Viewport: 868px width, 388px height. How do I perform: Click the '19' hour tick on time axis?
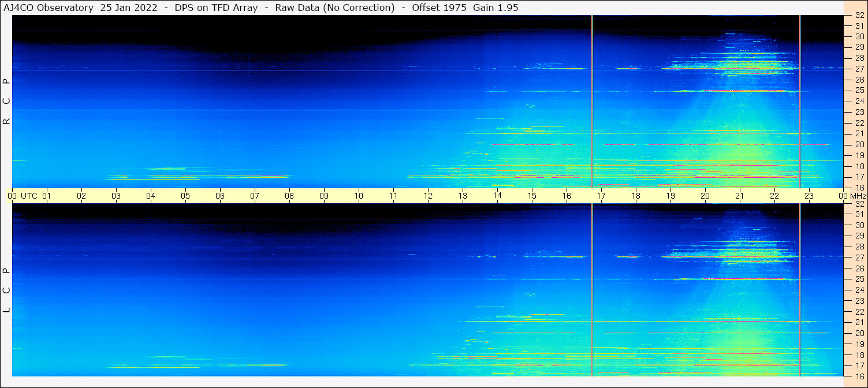coord(670,196)
